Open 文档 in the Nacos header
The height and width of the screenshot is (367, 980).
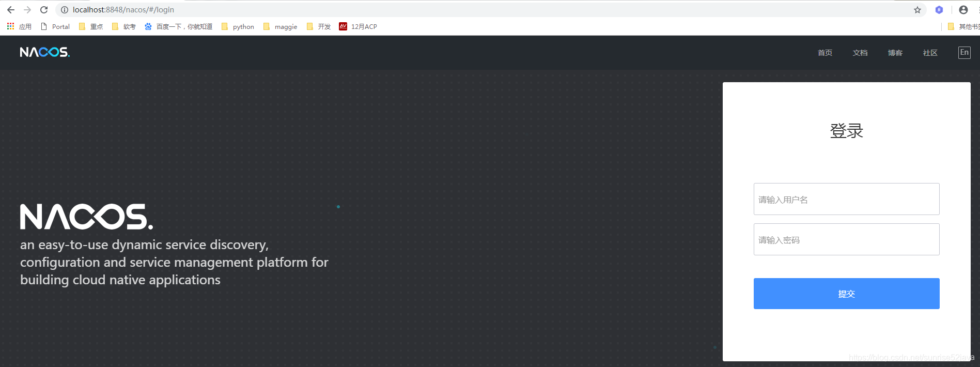(860, 53)
